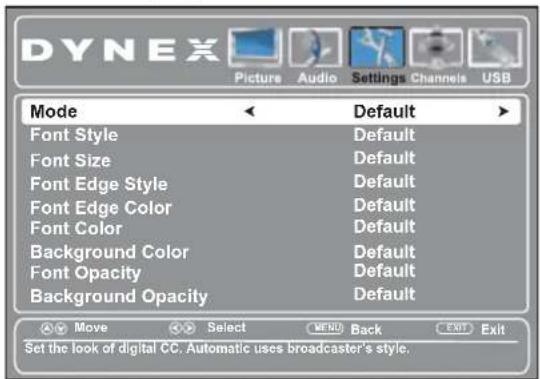Click Default value for Background Opacity
Screen dimensions: 540x379
pyautogui.click(x=384, y=294)
